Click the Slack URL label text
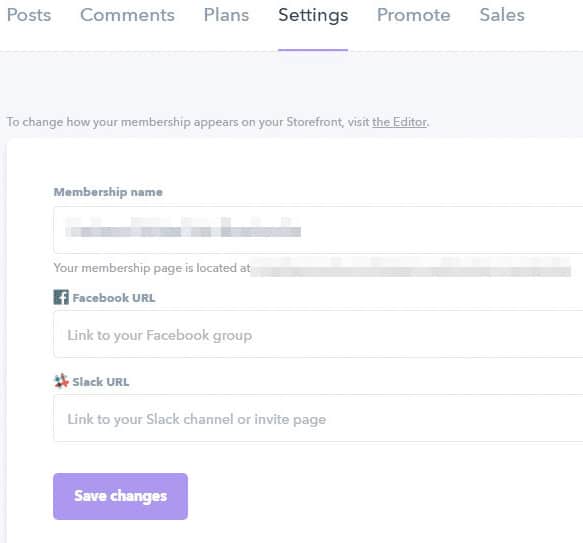Image resolution: width=583 pixels, height=543 pixels. [x=101, y=382]
